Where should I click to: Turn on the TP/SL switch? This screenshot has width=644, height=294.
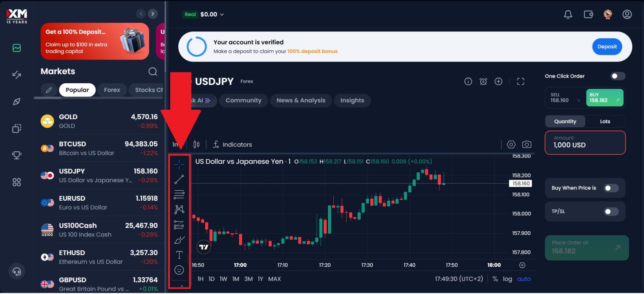[611, 212]
